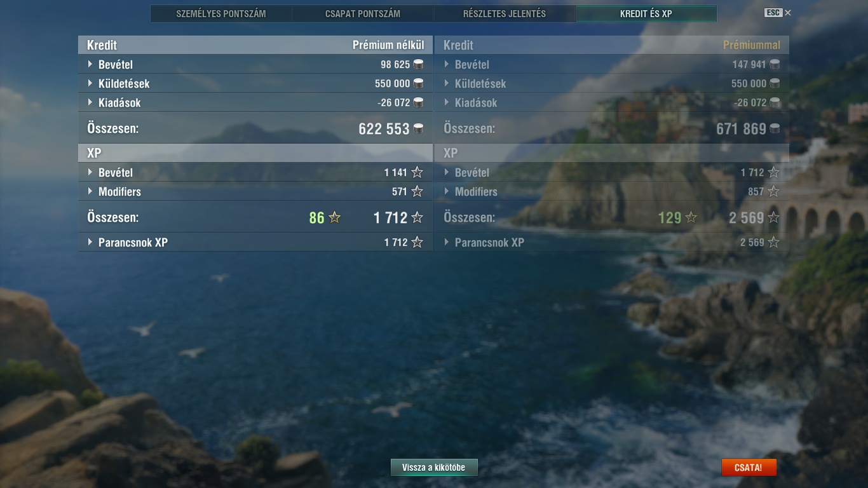This screenshot has width=868, height=488.
Task: Open the Részletes jelentés tab
Action: tap(505, 13)
